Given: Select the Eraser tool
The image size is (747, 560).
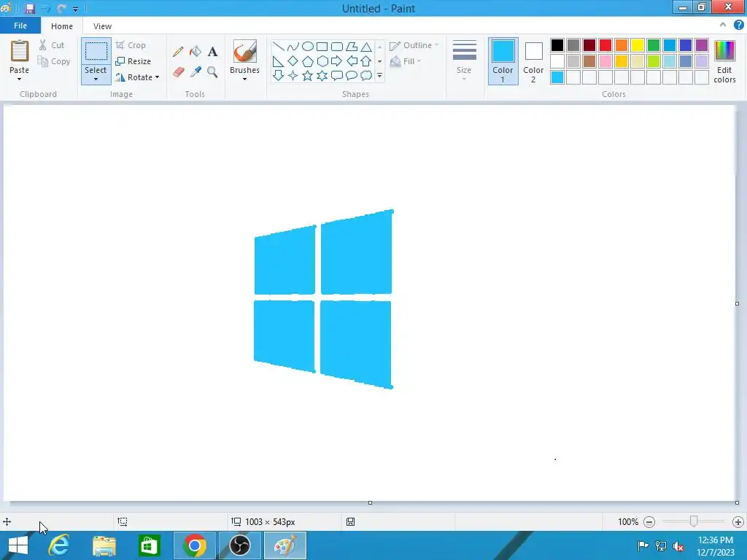Looking at the screenshot, I should pyautogui.click(x=178, y=72).
